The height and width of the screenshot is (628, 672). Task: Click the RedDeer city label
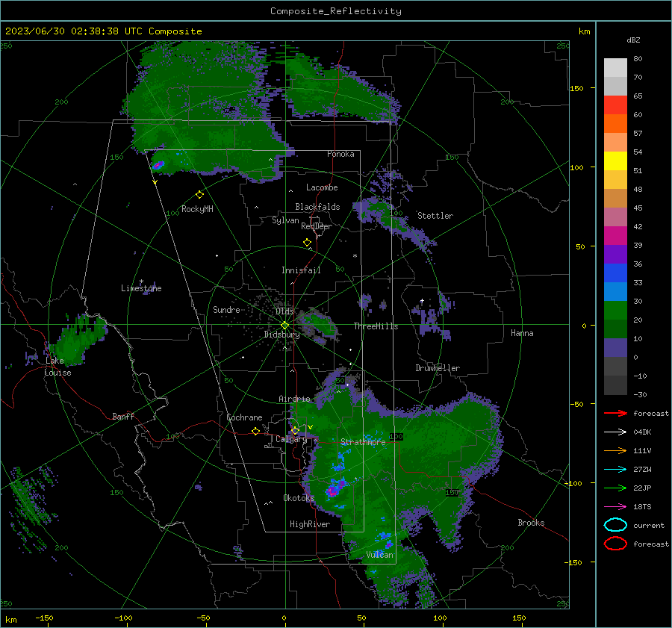coord(317,226)
